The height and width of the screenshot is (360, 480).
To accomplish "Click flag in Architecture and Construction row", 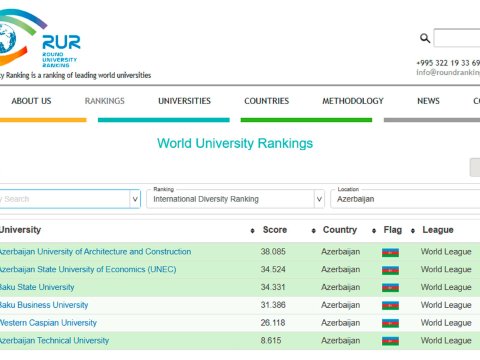I will click(x=390, y=252).
